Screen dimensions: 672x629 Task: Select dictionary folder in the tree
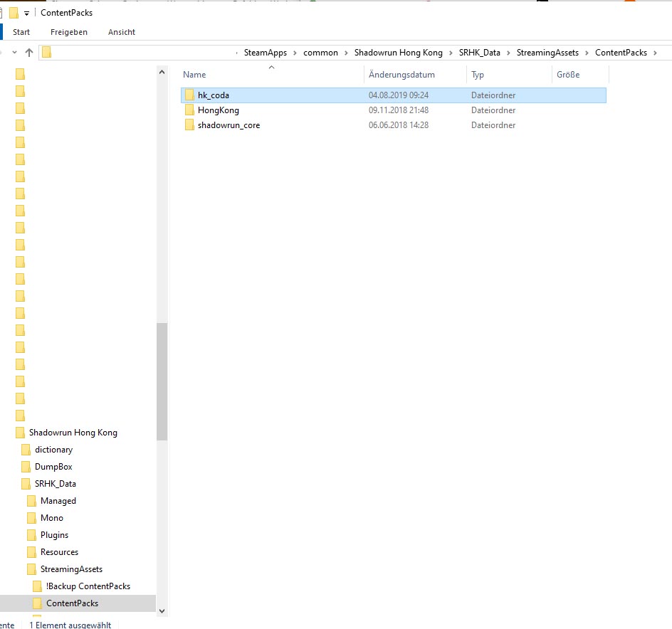pyautogui.click(x=53, y=450)
